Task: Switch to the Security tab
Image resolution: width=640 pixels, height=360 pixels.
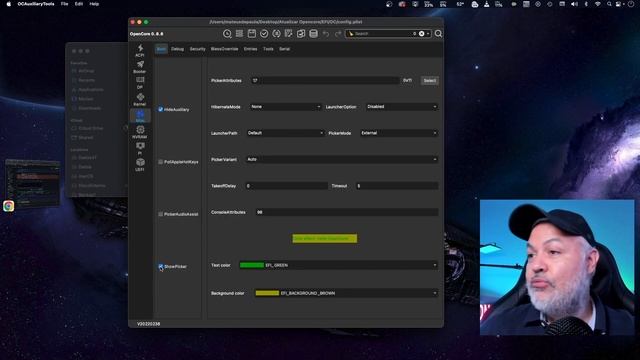Action: pyautogui.click(x=198, y=49)
